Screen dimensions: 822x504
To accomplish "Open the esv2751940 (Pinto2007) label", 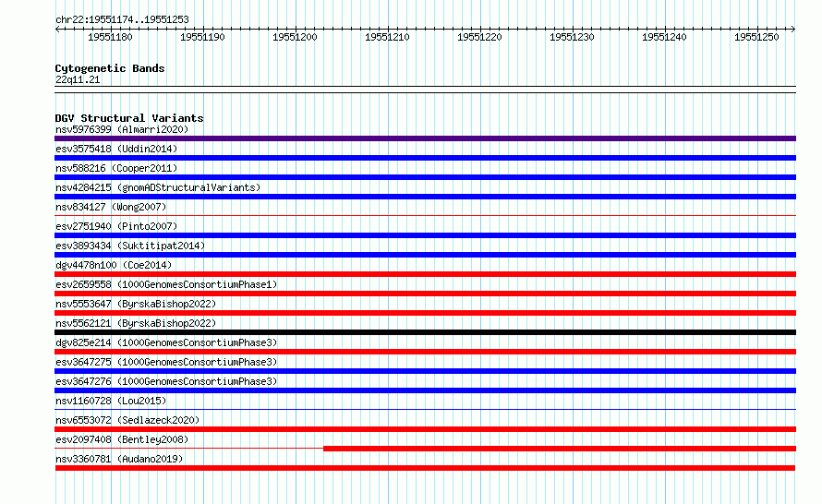I will pyautogui.click(x=116, y=226).
